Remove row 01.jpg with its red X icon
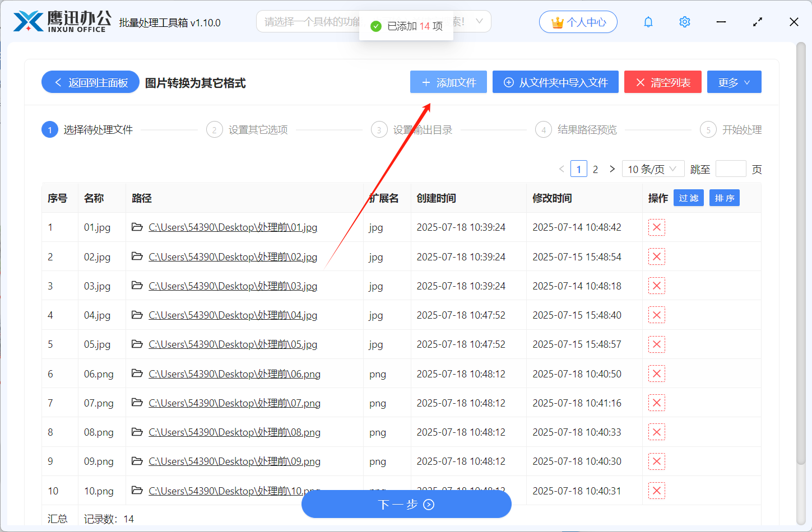 (657, 227)
